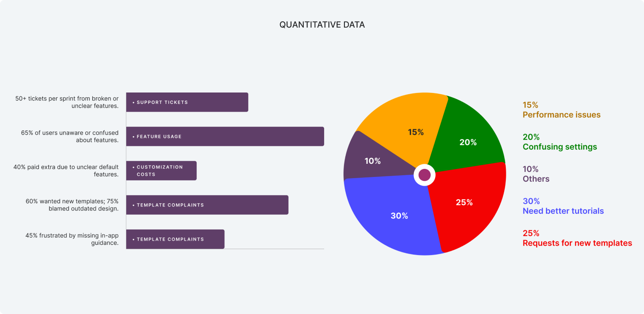Select the Need better tutorials legend label
Screen dimensions: 644x314
563,211
